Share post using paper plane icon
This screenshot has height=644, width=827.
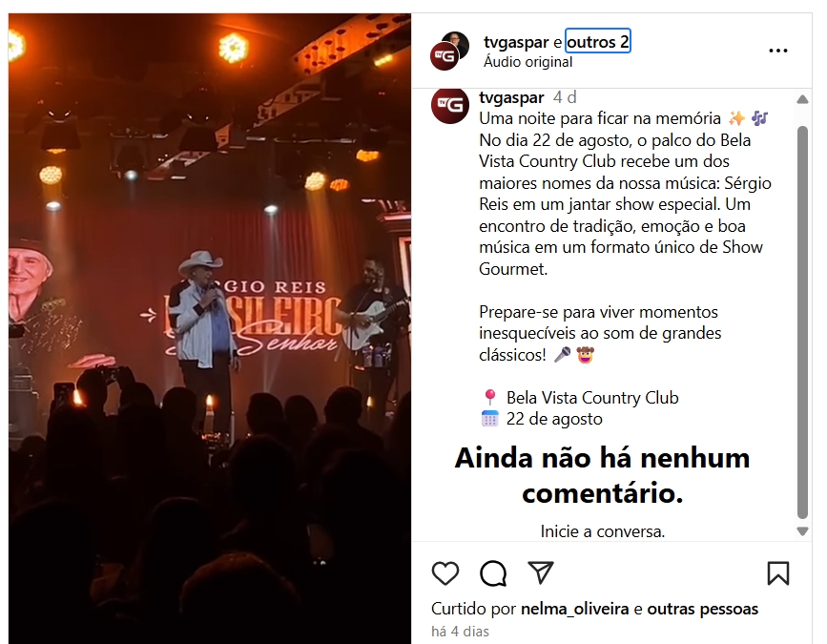click(x=541, y=572)
